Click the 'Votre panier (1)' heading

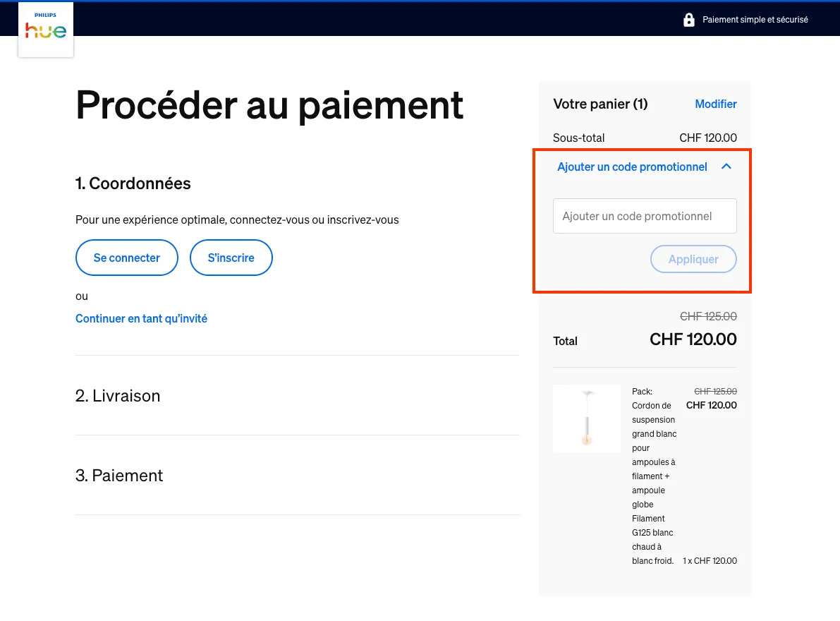[599, 104]
